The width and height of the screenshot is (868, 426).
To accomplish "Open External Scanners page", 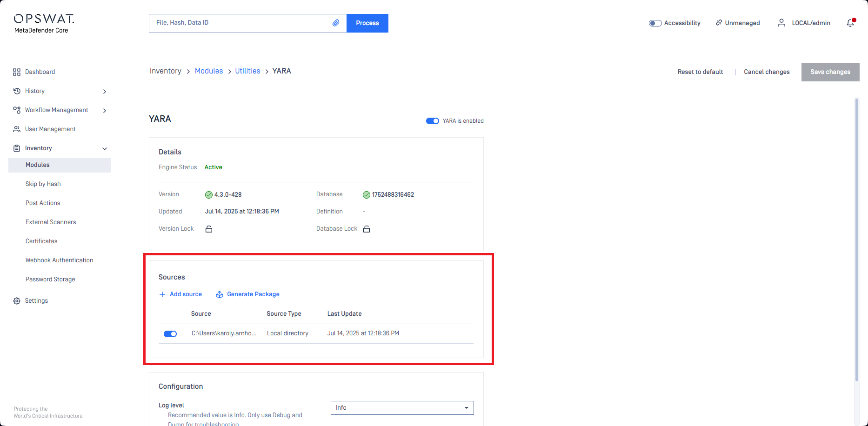I will point(51,222).
